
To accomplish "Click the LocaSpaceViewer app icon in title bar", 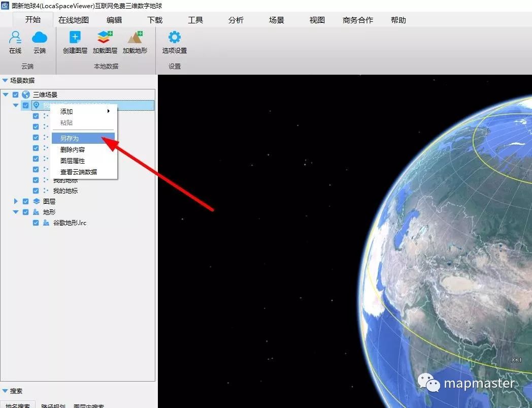I will (5, 6).
